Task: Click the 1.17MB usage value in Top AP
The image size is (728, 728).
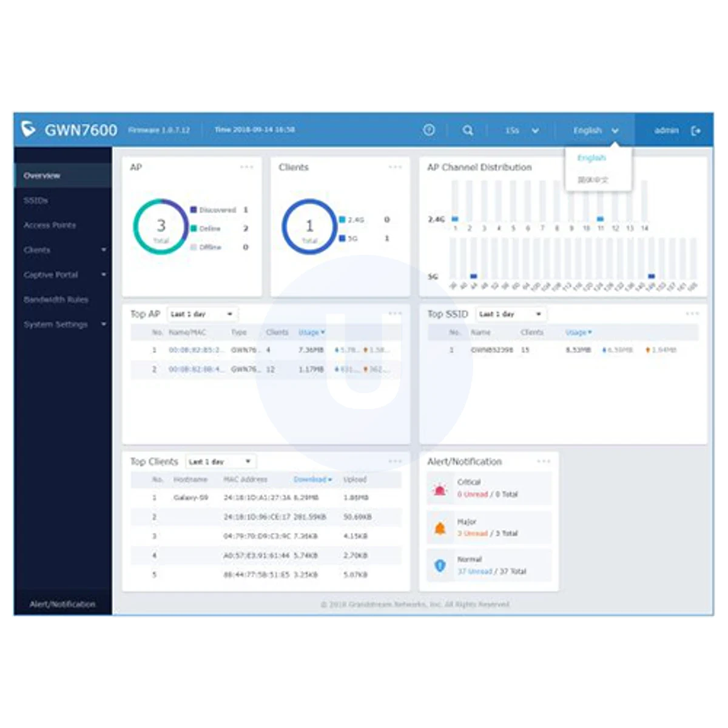Action: click(311, 369)
